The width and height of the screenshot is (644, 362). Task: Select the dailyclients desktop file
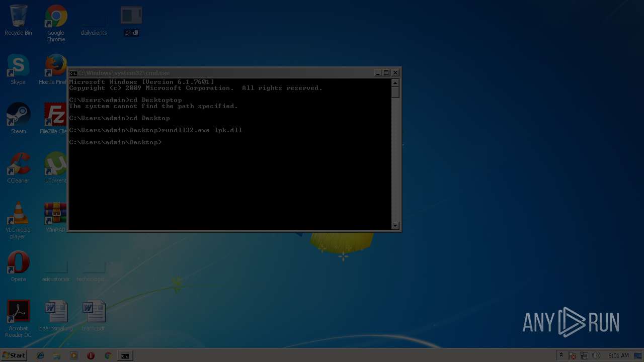[94, 22]
